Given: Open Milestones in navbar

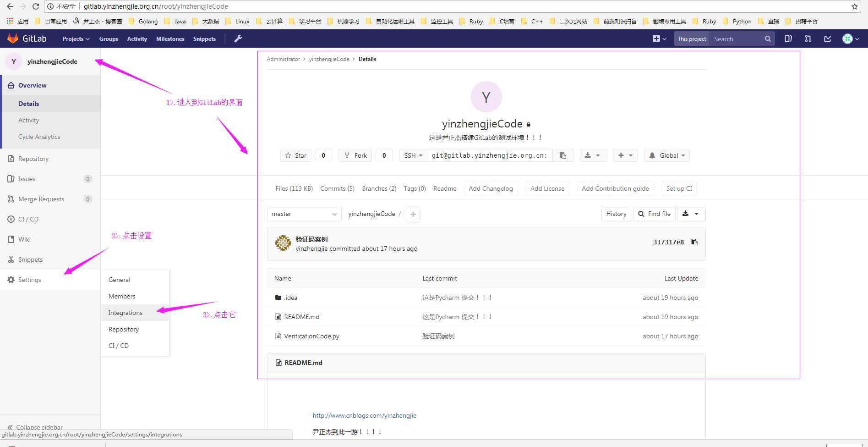Looking at the screenshot, I should pos(170,39).
